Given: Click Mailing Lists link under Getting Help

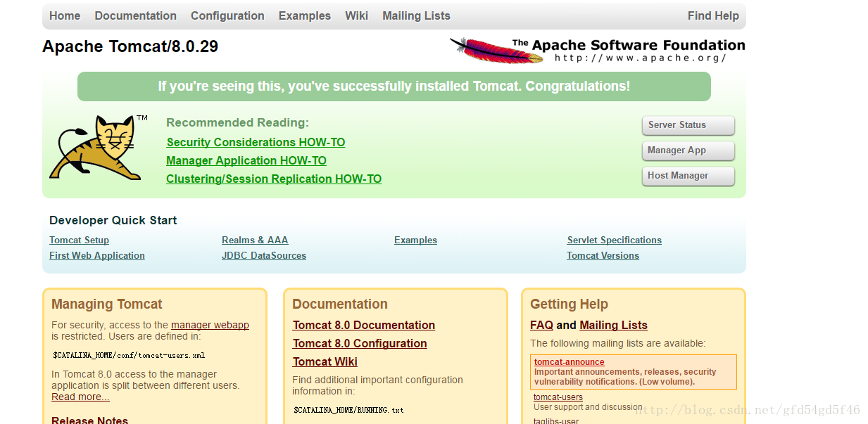Looking at the screenshot, I should [x=613, y=325].
